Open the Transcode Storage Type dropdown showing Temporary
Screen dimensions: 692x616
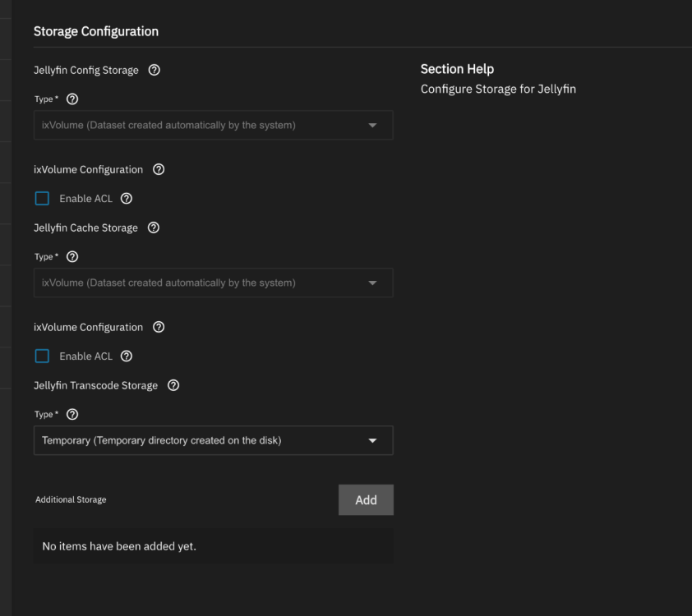pyautogui.click(x=213, y=440)
